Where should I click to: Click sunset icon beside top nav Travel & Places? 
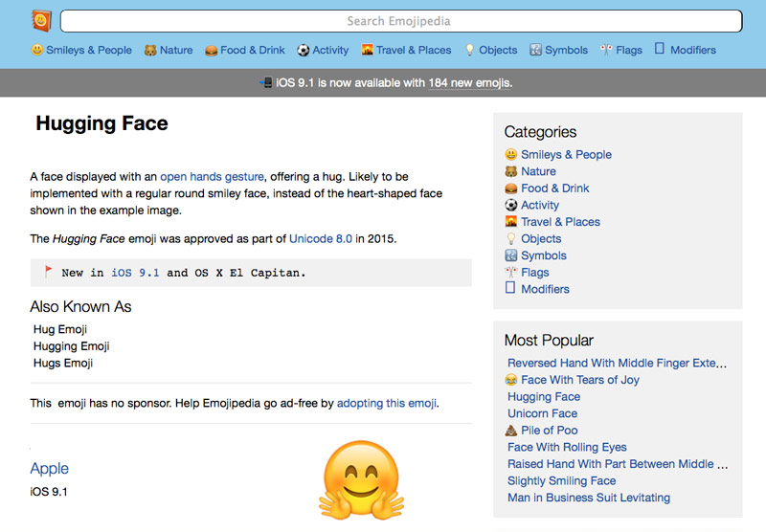[x=368, y=50]
